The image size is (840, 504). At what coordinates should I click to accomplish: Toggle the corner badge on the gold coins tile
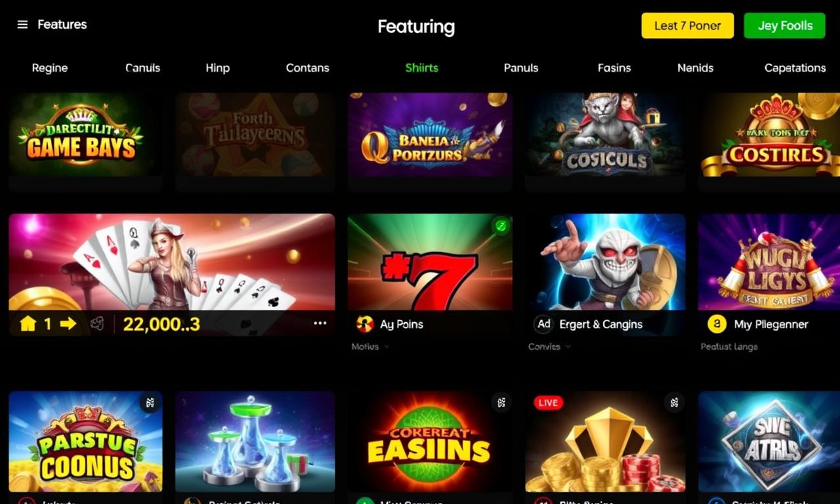click(675, 403)
